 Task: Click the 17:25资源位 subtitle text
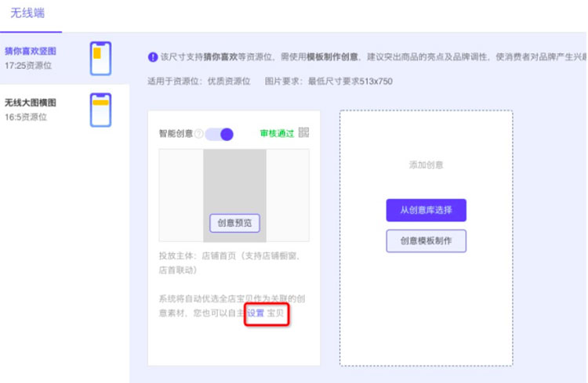[x=26, y=64]
